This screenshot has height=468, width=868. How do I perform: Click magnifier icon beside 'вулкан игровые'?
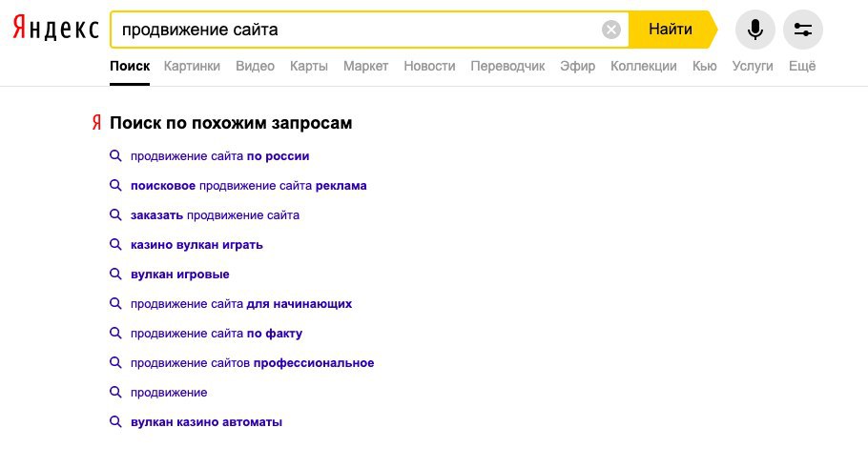coord(115,274)
